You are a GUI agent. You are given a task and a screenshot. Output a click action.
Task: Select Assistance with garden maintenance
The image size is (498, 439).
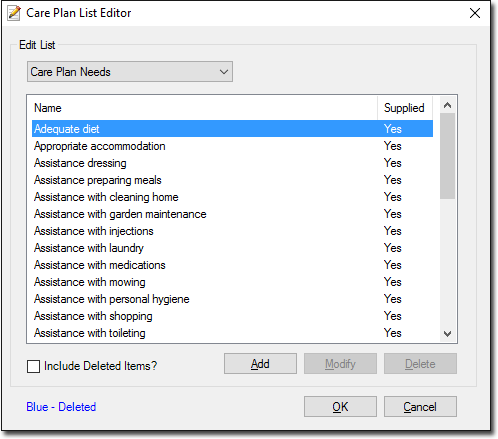click(x=232, y=214)
